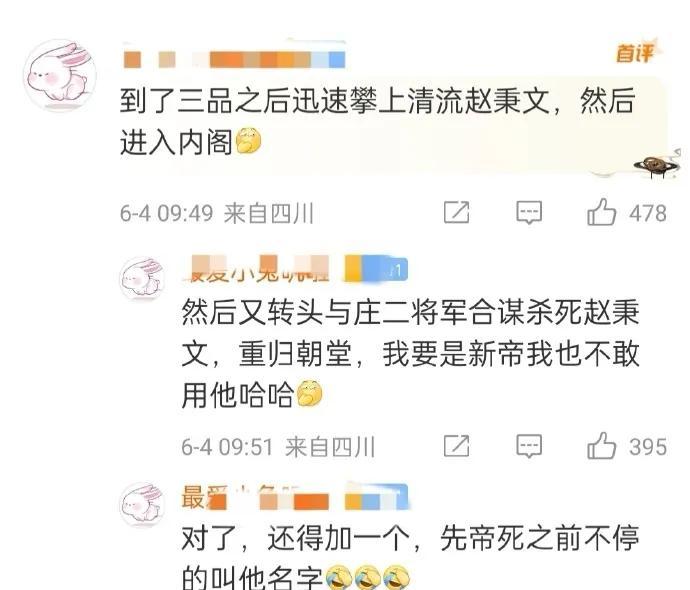The width and height of the screenshot is (690, 590).
Task: Like the first comment with 478 likes
Action: coord(601,213)
